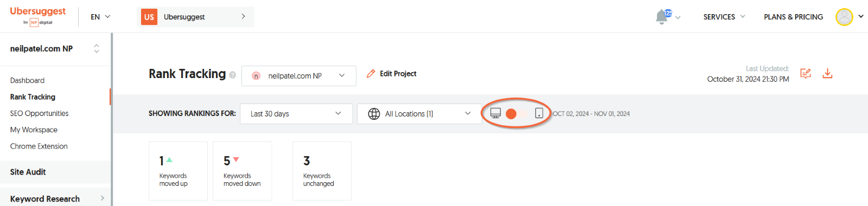The width and height of the screenshot is (868, 206).
Task: Toggle desktop/mobile rankings switch
Action: [x=517, y=113]
